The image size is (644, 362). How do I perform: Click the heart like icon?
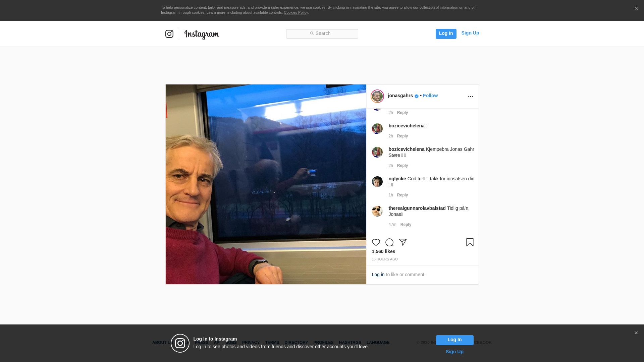point(376,242)
